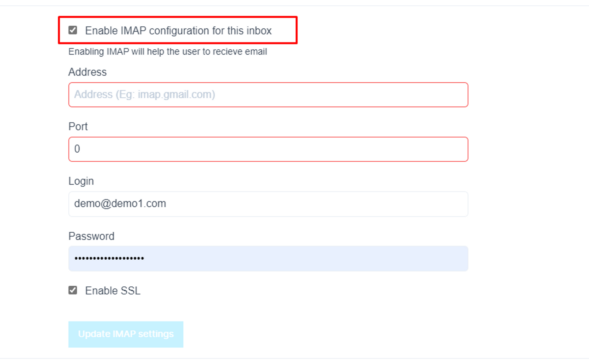
Task: Click the 'Login' field label
Action: [81, 181]
